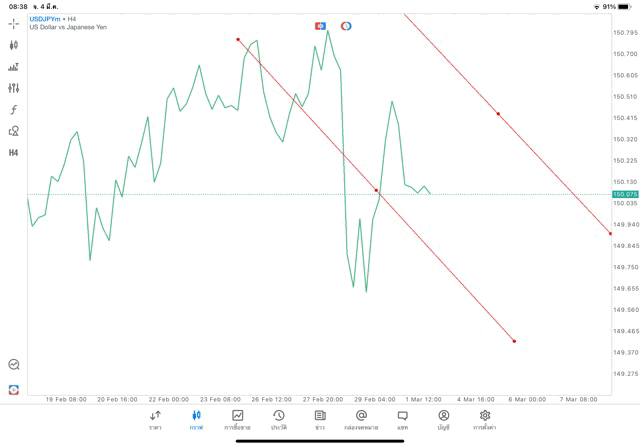Tap the blue-red icon in left sidebar
Screen dimensions: 640x447
13,389
